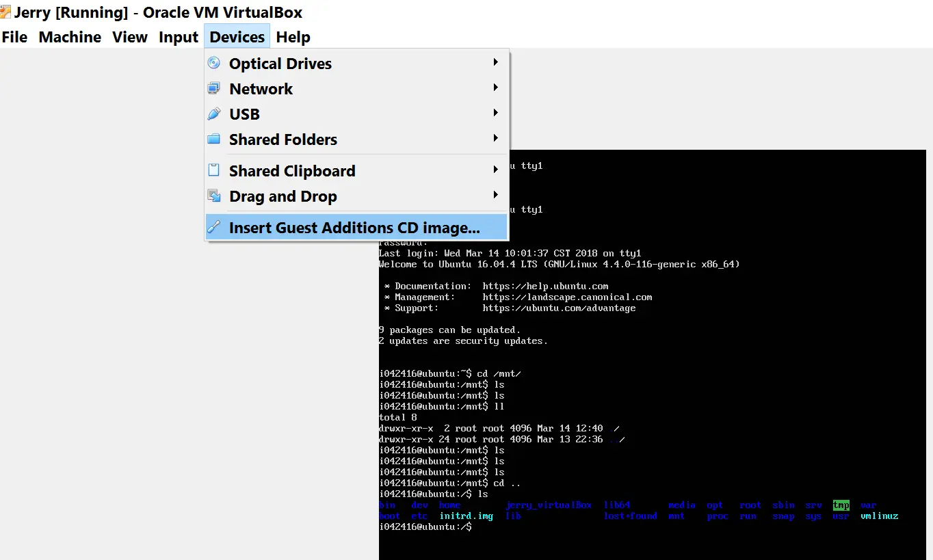This screenshot has width=933, height=560.
Task: Click the 'cd /mnt/' command line
Action: [x=449, y=373]
